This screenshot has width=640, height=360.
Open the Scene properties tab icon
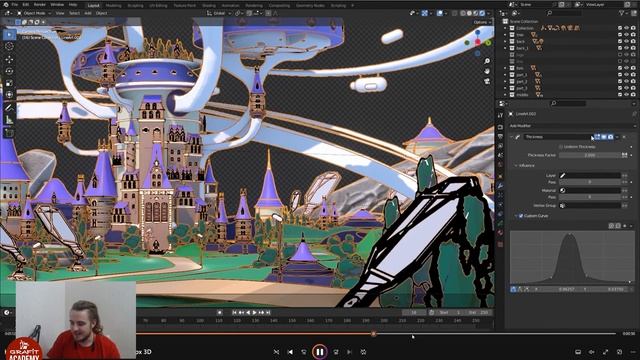click(500, 156)
